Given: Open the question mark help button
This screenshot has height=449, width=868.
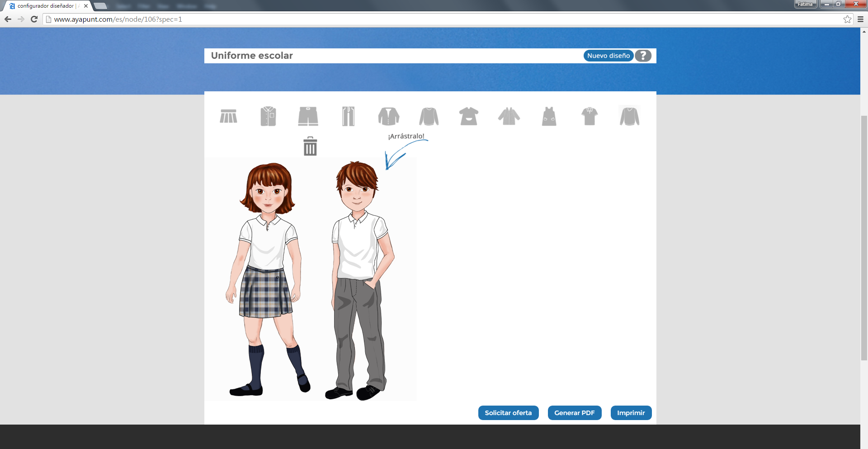Looking at the screenshot, I should tap(643, 56).
